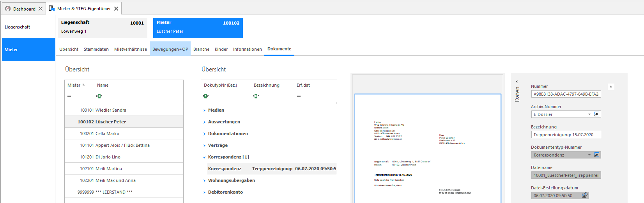This screenshot has width=644, height=203.
Task: Sort by the Erf.dat column header
Action: pos(303,85)
